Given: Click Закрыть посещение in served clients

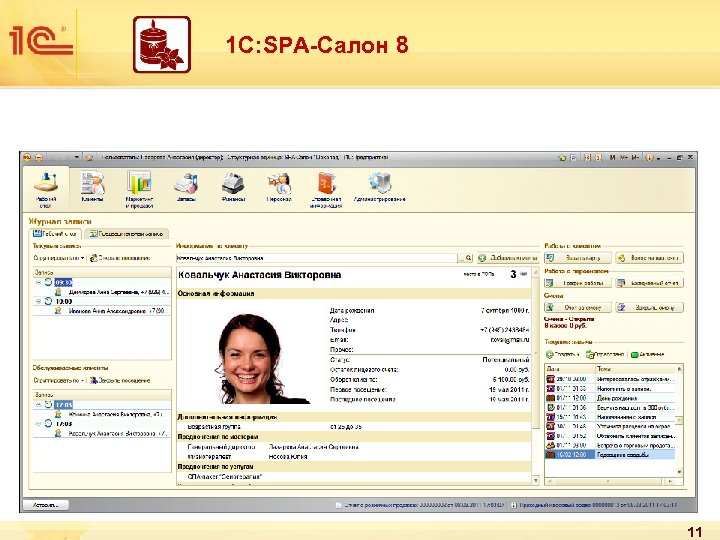Looking at the screenshot, I should pyautogui.click(x=120, y=380).
